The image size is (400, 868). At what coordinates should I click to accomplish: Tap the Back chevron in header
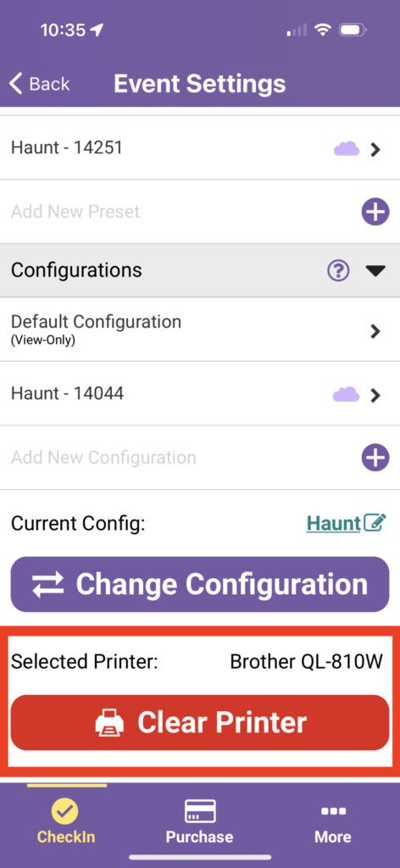tap(16, 84)
